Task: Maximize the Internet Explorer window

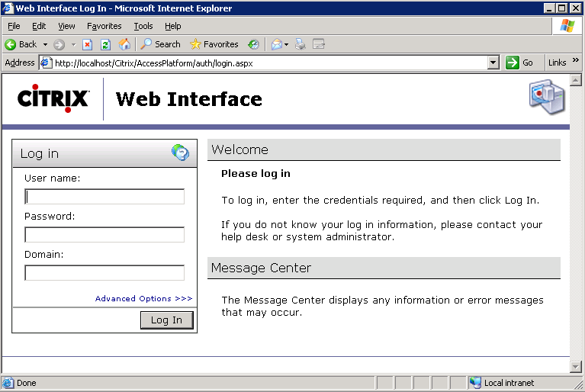Action: tap(561, 8)
